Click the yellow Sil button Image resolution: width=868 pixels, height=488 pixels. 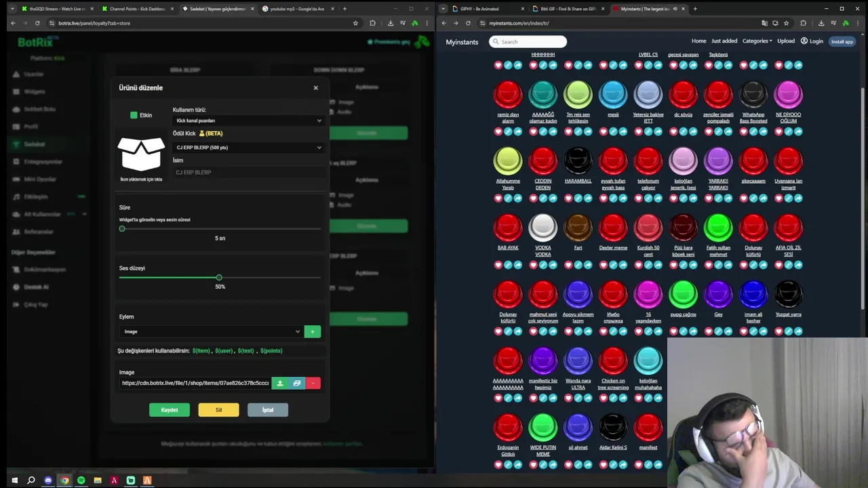218,409
